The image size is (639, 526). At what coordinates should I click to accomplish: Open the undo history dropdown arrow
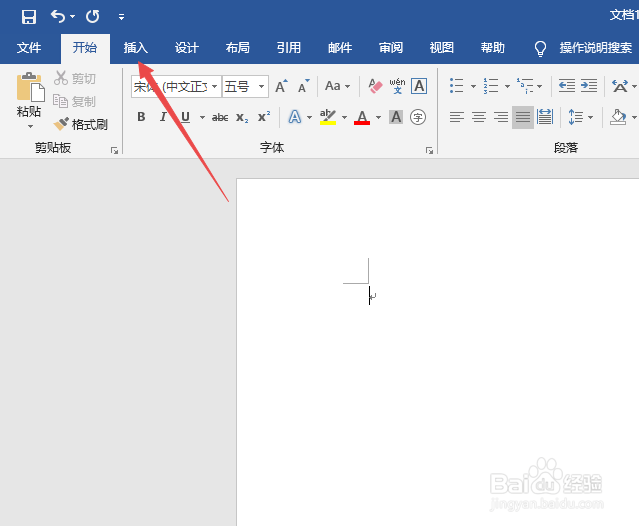coord(73,17)
